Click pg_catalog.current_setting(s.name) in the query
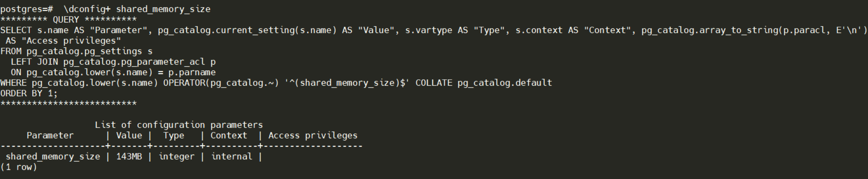Viewport: 868px width, 179px height. 247,30
